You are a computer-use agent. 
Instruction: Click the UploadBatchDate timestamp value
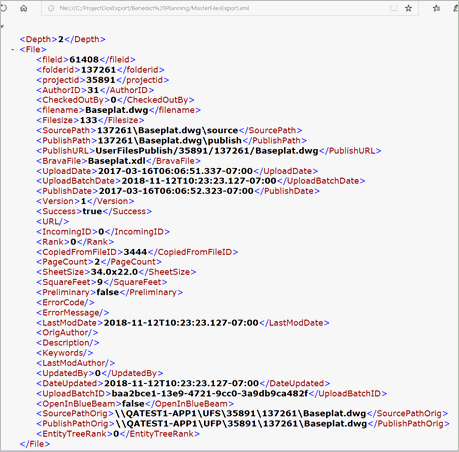199,181
